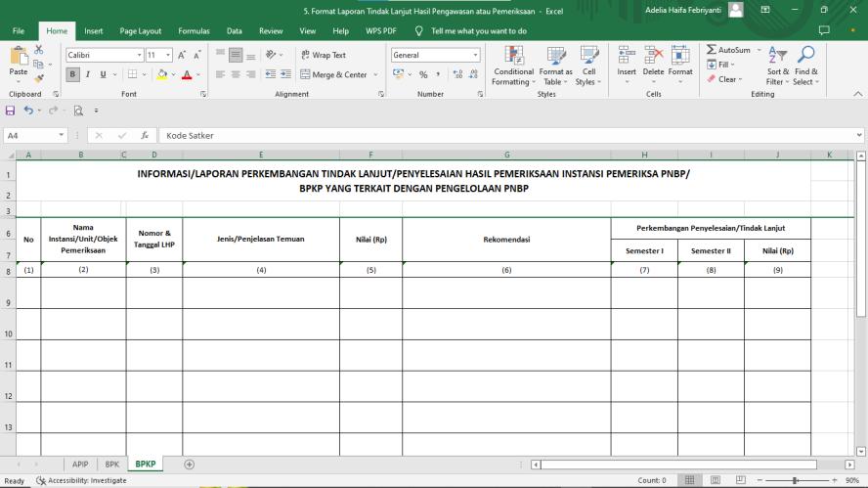
Task: Switch to the Page Layout tab
Action: (x=141, y=31)
